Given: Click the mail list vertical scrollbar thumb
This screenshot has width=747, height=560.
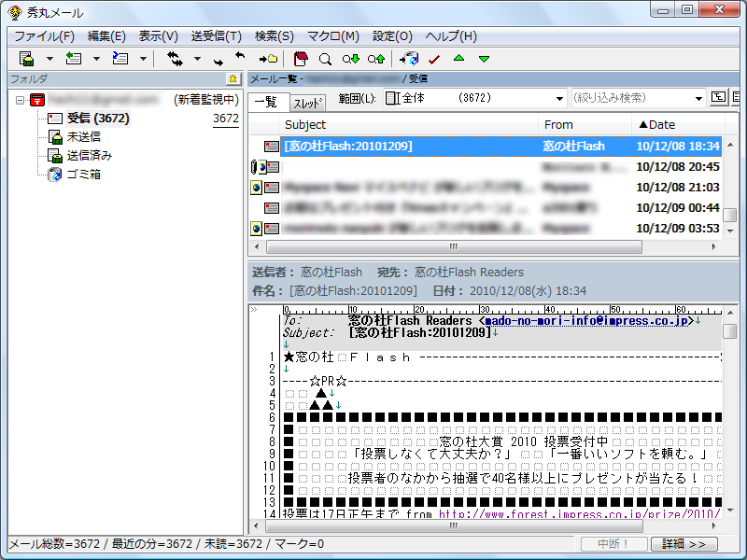Looking at the screenshot, I should pos(730,216).
